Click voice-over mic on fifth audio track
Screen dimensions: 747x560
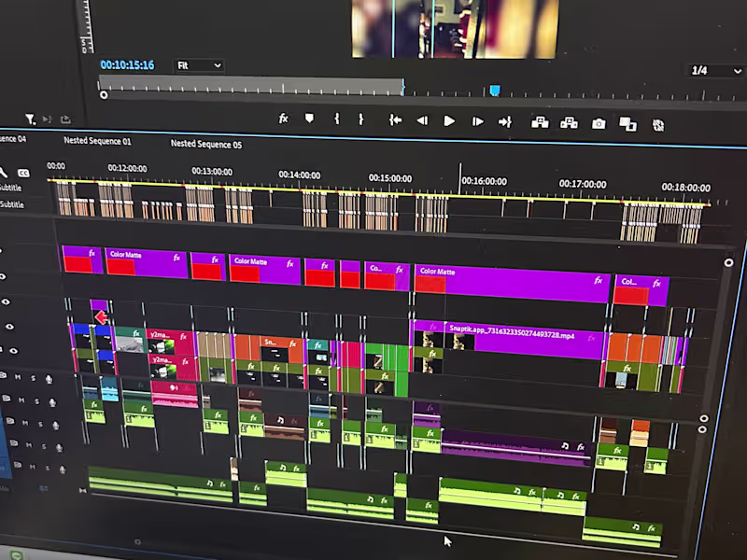tap(62, 469)
